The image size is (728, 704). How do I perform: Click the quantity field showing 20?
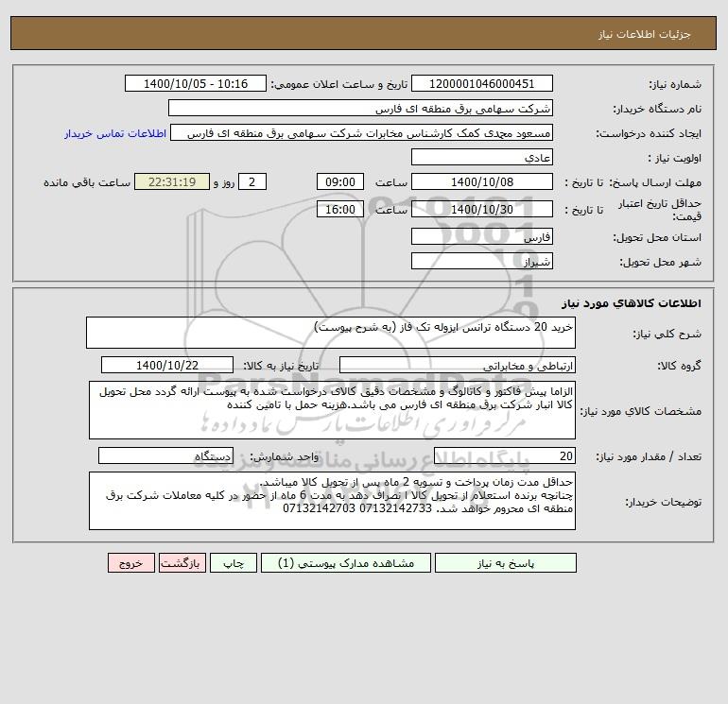(505, 455)
